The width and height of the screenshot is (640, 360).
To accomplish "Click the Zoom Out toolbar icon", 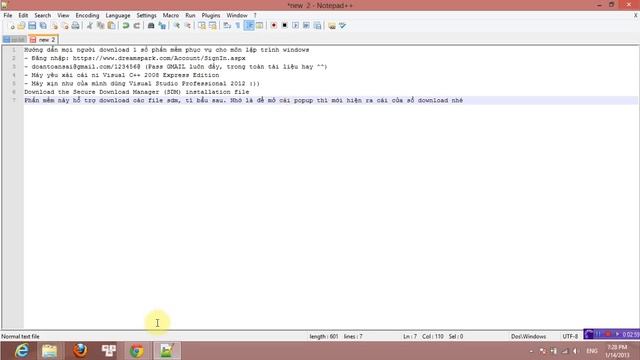I will [x=187, y=26].
